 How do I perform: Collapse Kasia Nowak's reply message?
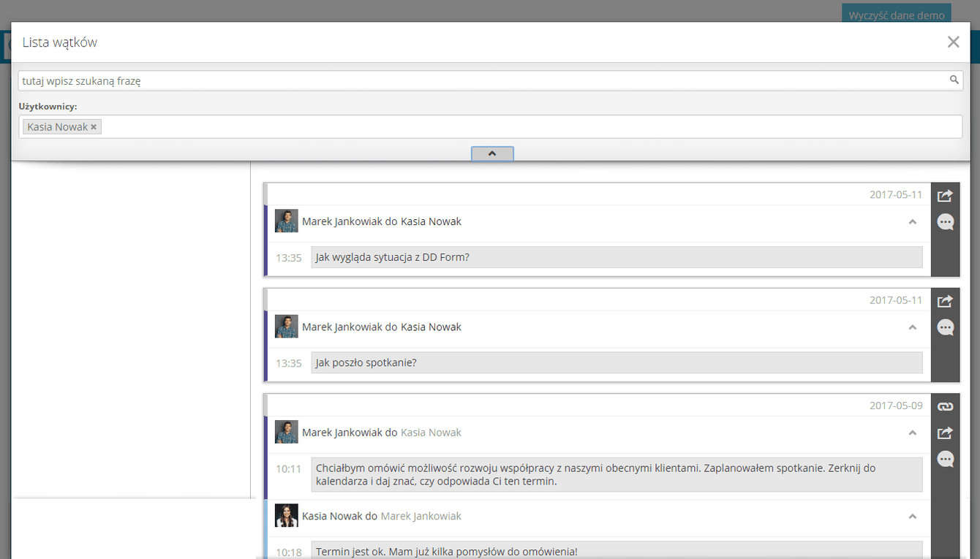[x=912, y=516]
